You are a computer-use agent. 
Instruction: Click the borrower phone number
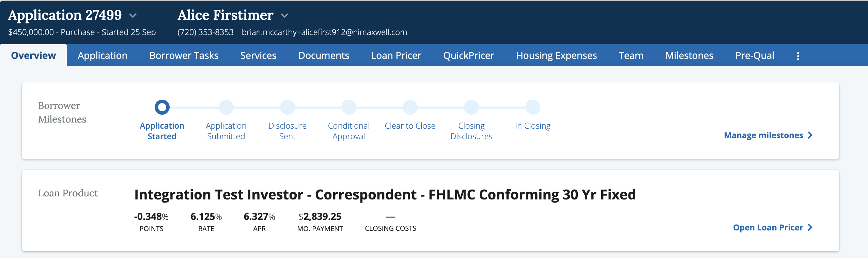[205, 32]
